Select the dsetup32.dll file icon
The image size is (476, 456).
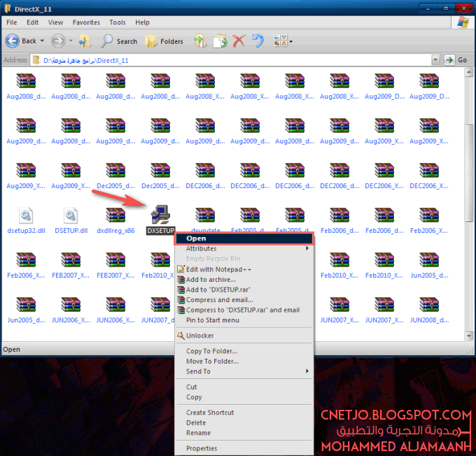26,215
